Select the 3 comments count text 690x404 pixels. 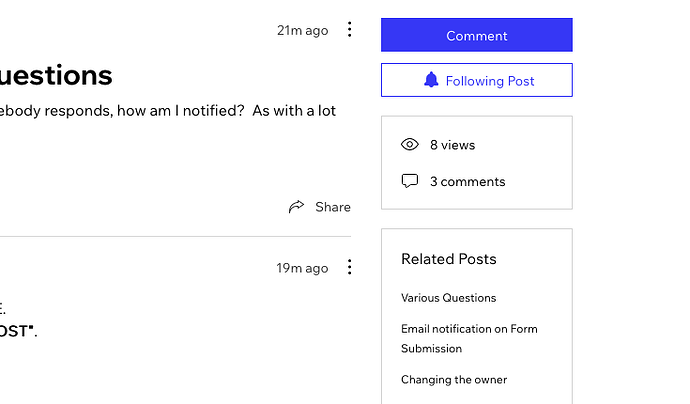tap(467, 181)
